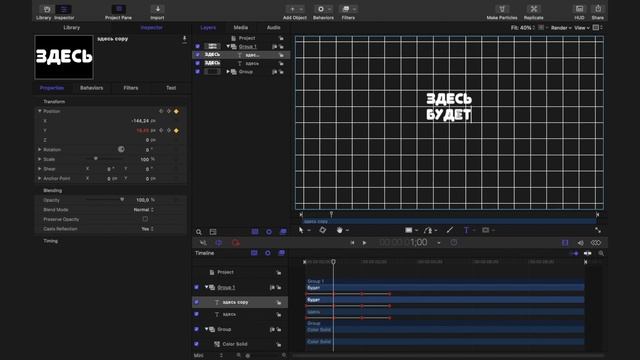Toggle selected text layer checkbox in Layers list
The height and width of the screenshot is (360, 640).
[198, 55]
